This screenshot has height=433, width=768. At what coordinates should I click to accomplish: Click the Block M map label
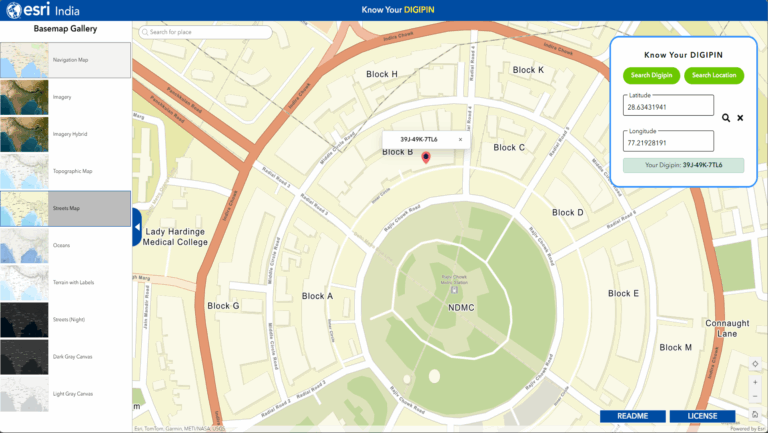(675, 347)
